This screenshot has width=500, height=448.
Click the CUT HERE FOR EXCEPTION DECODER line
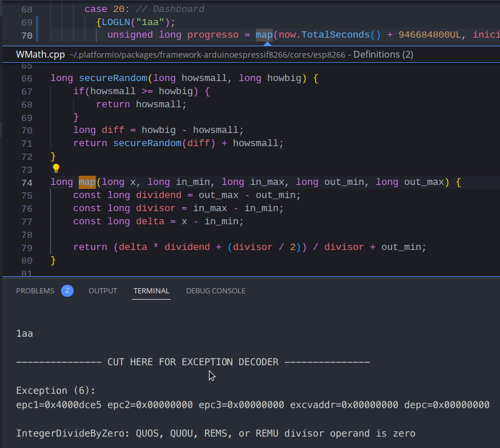point(193,362)
